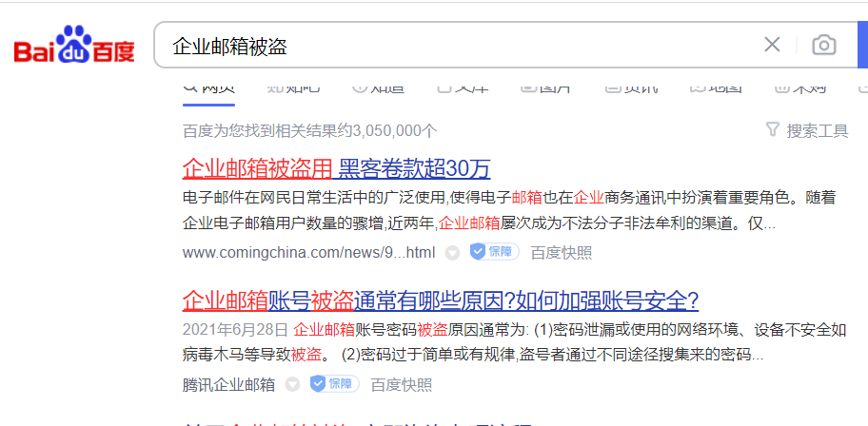
Task: Open result 企业邮箱被盗用 黑客卷款超30万
Action: pos(336,169)
